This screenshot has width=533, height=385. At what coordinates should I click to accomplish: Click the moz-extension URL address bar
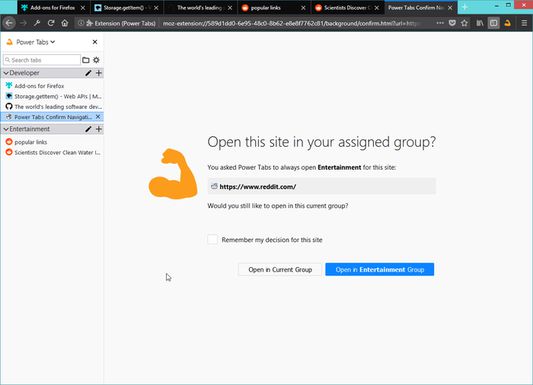click(292, 23)
